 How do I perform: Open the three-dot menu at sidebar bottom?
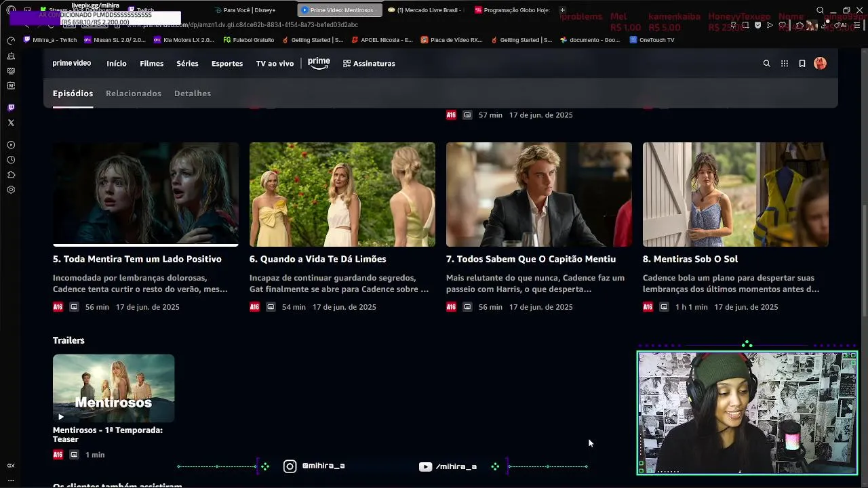coord(11,480)
